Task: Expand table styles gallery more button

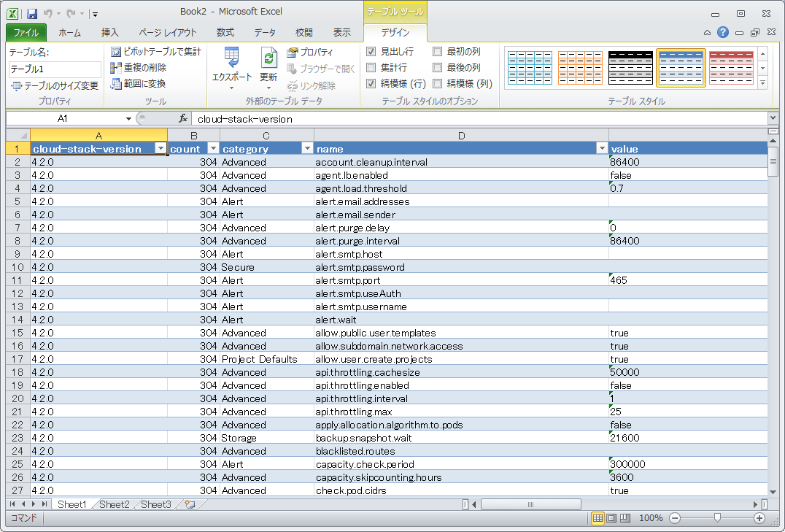Action: pyautogui.click(x=763, y=83)
